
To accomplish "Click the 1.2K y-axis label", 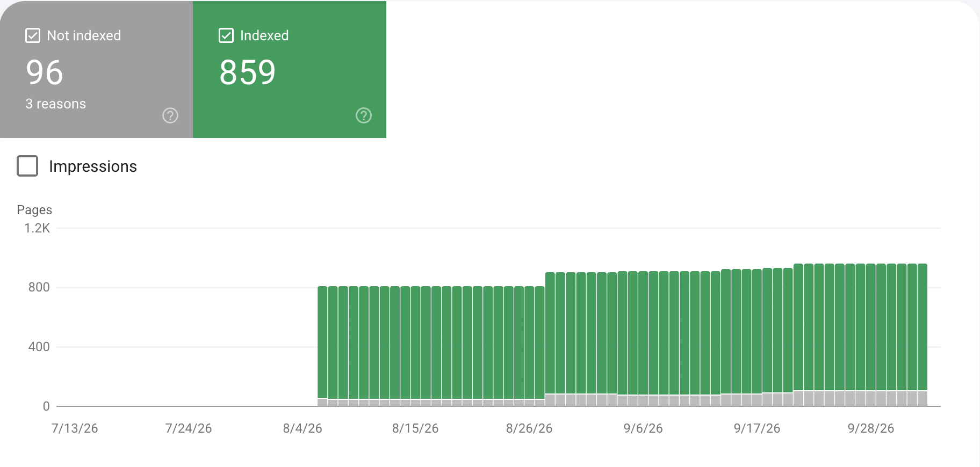I will tap(37, 228).
